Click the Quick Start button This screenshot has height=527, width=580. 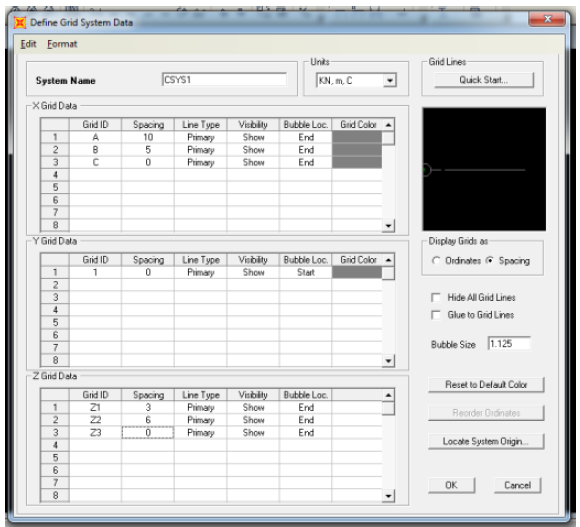484,80
